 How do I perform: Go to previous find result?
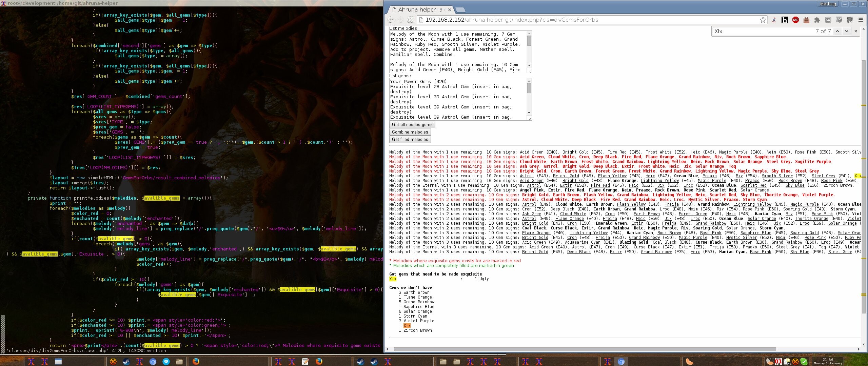point(837,31)
